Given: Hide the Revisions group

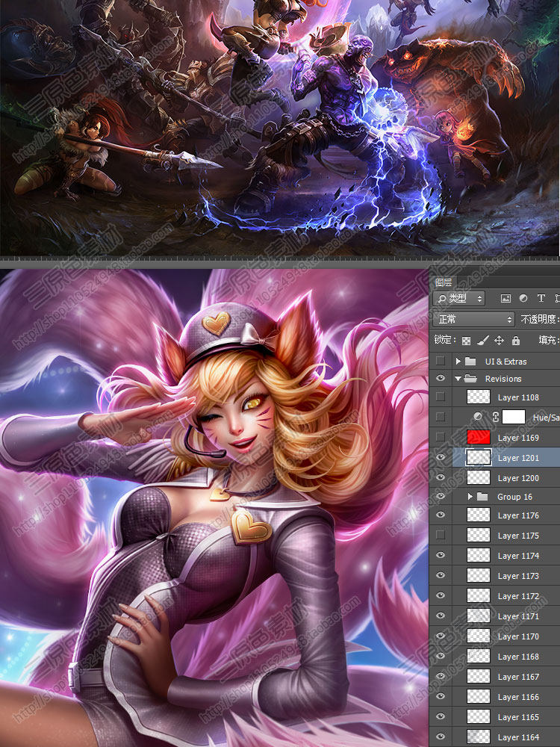Looking at the screenshot, I should pos(441,379).
